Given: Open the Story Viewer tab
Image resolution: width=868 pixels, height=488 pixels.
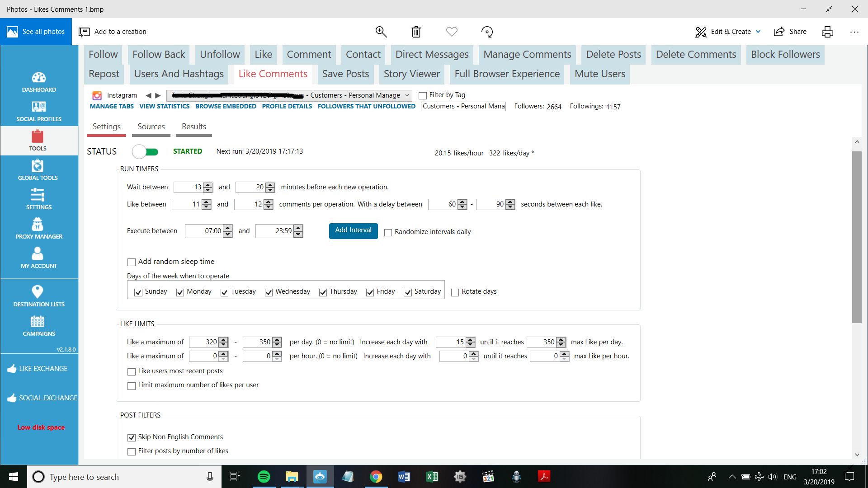Looking at the screenshot, I should pos(411,74).
